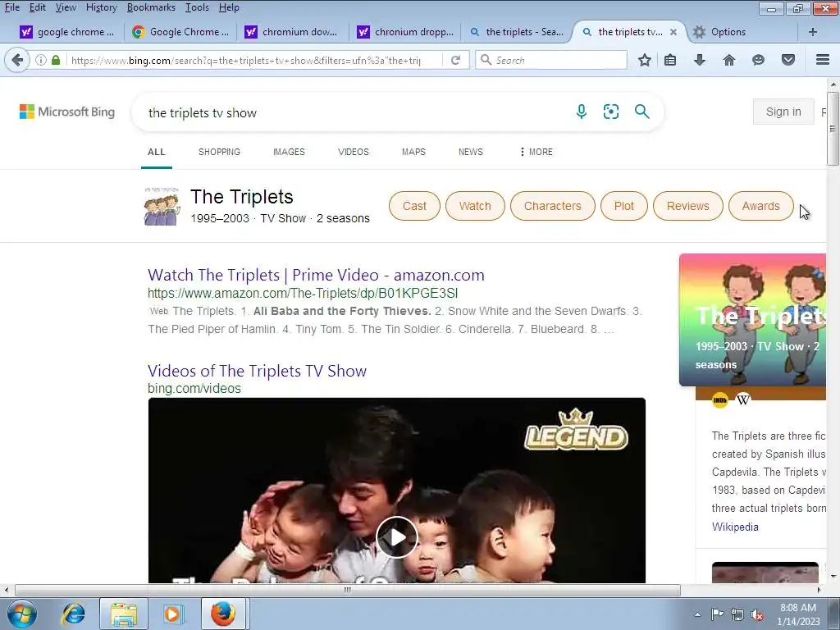Image resolution: width=840 pixels, height=630 pixels.
Task: Open the green padlock security details
Action: [56, 60]
